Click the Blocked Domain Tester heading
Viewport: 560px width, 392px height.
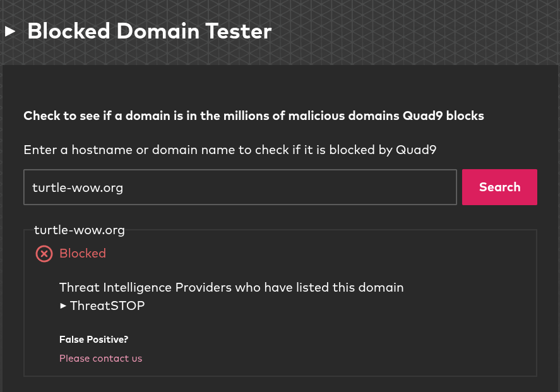coord(149,31)
